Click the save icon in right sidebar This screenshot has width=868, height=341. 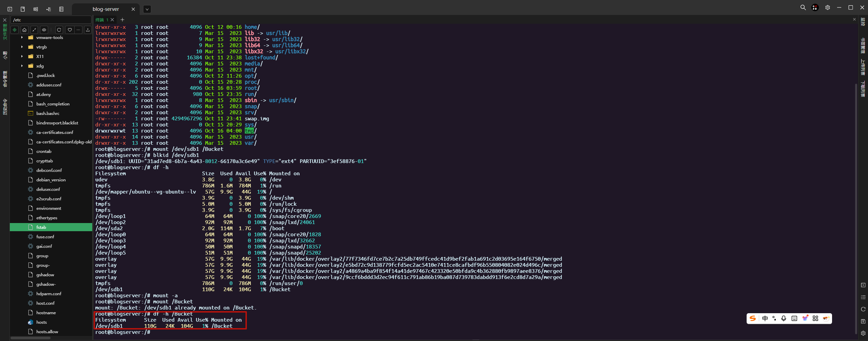click(x=863, y=321)
